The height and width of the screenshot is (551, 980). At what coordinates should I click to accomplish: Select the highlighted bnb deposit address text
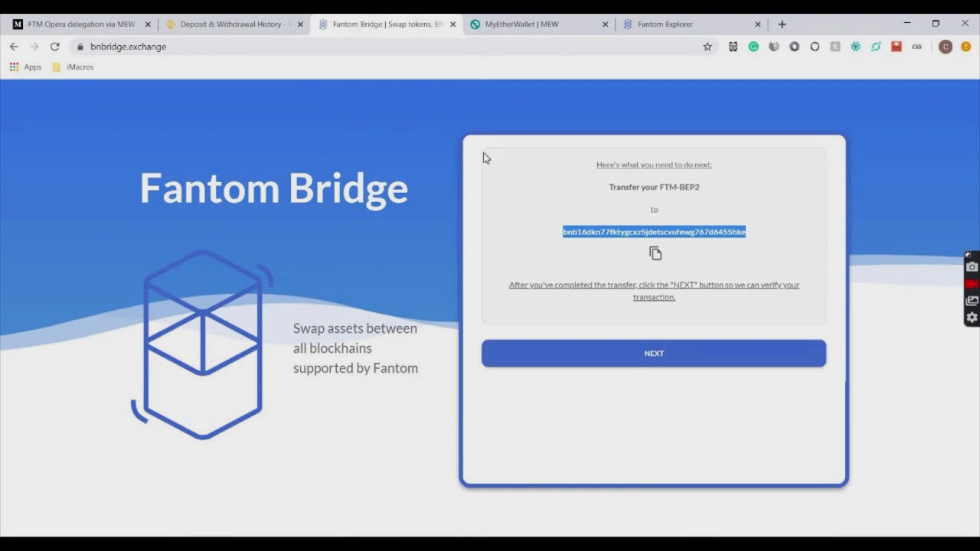[x=654, y=232]
